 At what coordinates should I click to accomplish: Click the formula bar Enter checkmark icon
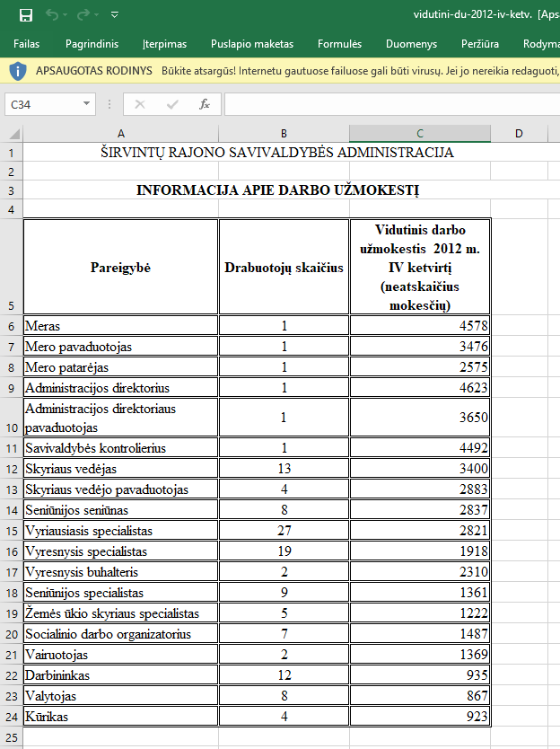coord(172,104)
